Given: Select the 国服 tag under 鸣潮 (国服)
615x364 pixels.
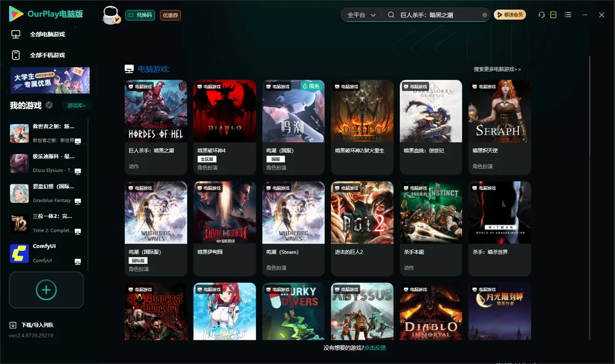Looking at the screenshot, I should click(276, 159).
